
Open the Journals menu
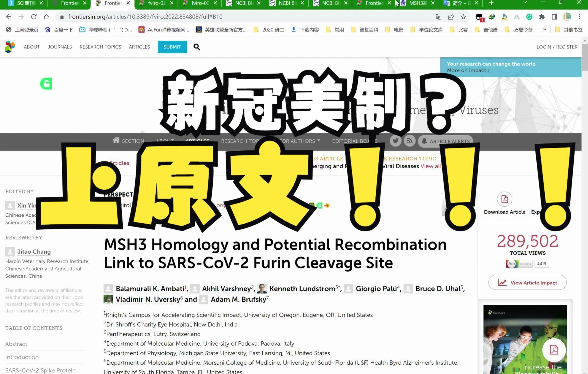coord(59,47)
